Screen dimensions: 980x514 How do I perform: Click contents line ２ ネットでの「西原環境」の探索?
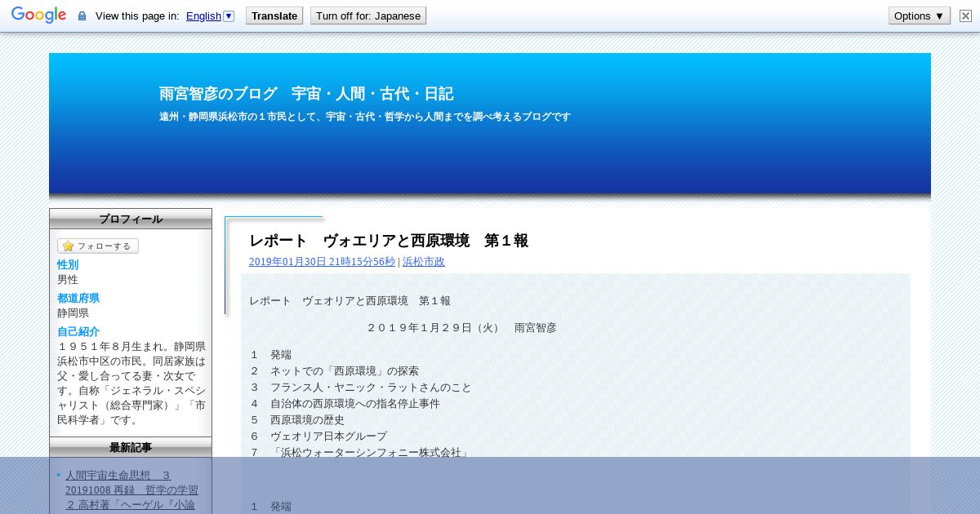(335, 371)
